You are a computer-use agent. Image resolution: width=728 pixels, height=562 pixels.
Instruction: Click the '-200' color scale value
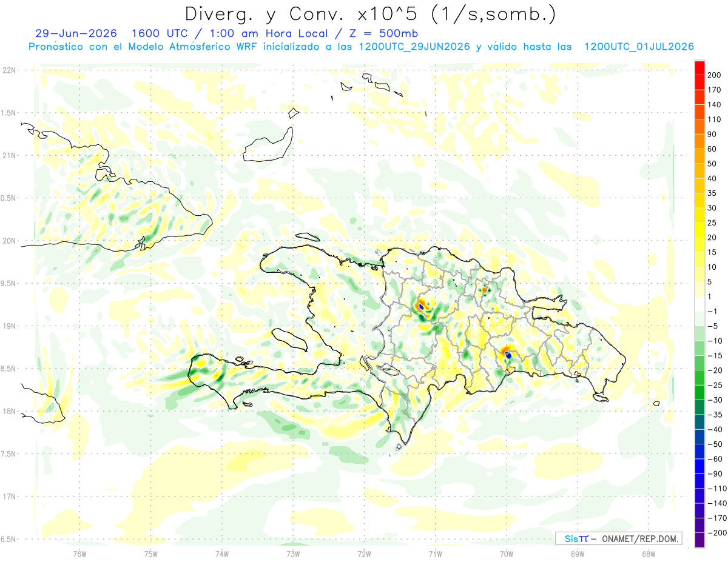[718, 534]
